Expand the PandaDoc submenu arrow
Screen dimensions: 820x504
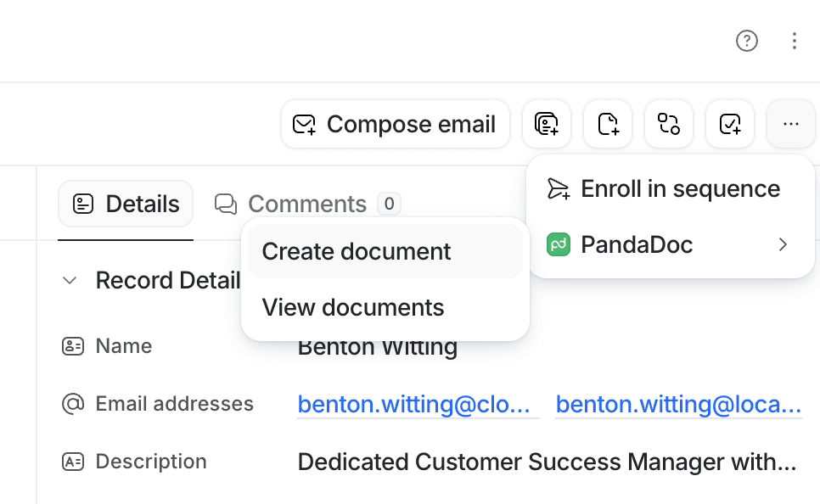[x=783, y=245]
